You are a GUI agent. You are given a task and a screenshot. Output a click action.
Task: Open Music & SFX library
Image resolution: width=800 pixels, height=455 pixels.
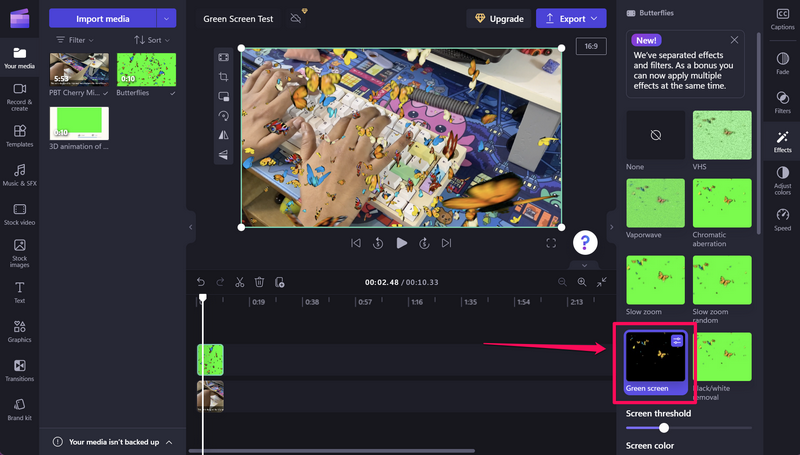tap(19, 176)
